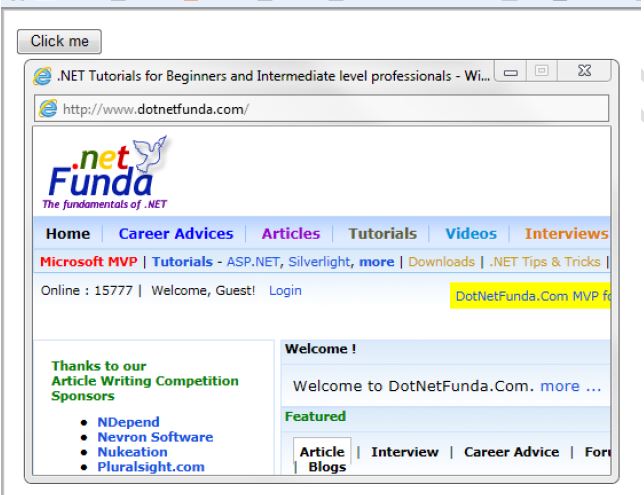This screenshot has width=644, height=495.
Task: Open the Tutorials navigation item
Action: tap(382, 234)
